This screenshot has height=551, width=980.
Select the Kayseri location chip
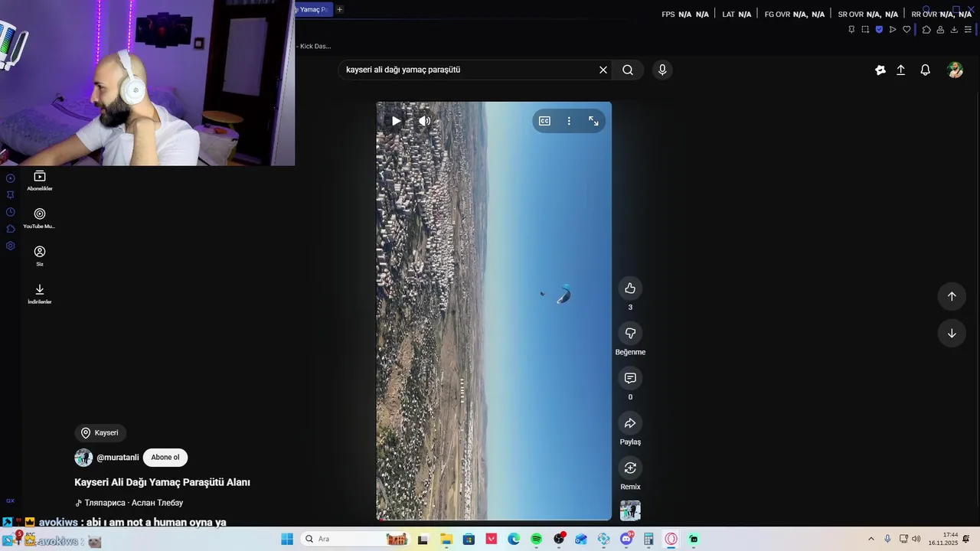[x=100, y=433]
